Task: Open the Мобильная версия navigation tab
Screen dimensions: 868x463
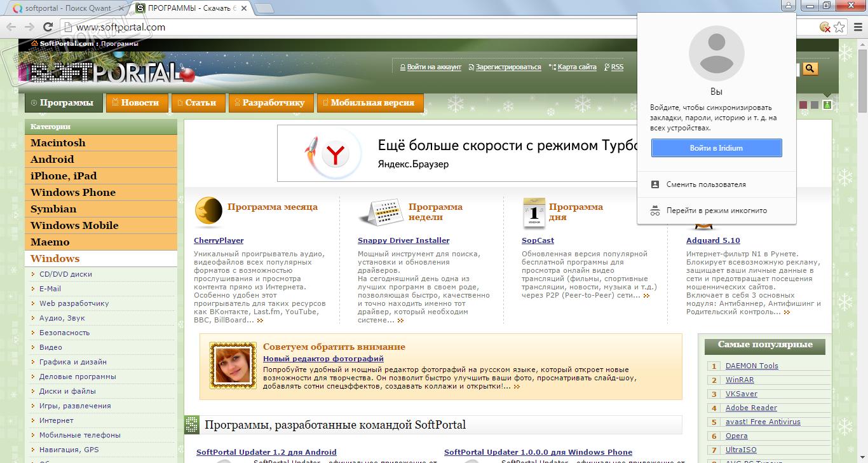Action: point(370,102)
